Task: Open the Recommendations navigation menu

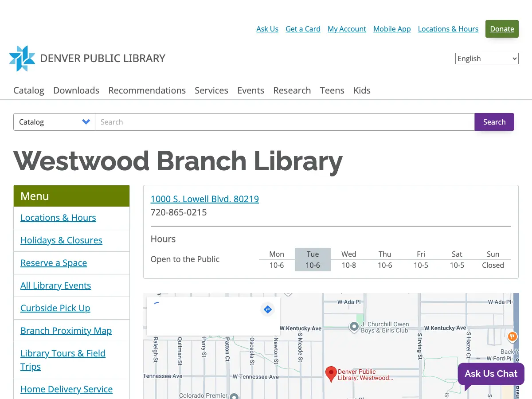Action: (147, 90)
